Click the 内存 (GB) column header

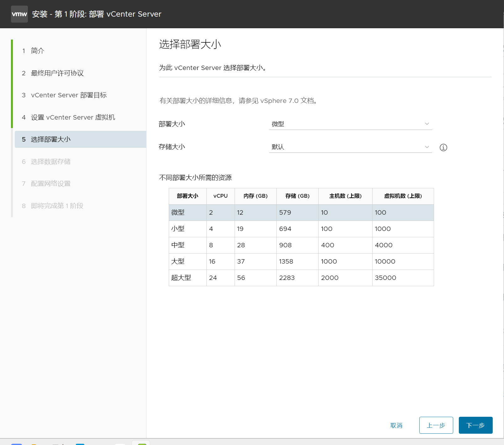click(x=256, y=196)
